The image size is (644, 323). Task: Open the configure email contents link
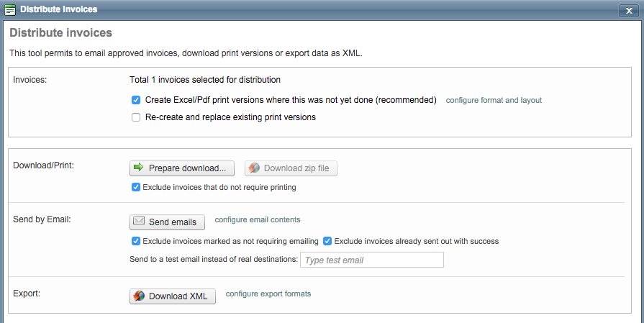point(258,219)
